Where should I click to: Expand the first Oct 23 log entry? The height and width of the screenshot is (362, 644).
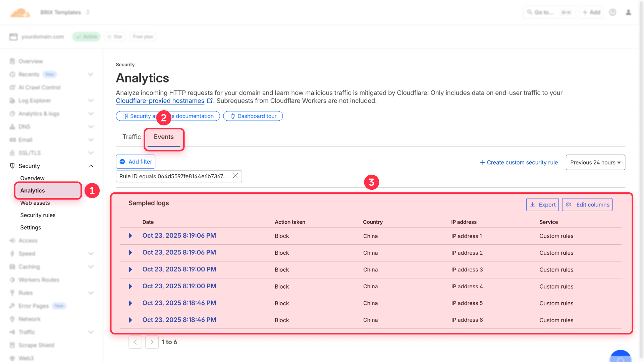pyautogui.click(x=130, y=236)
